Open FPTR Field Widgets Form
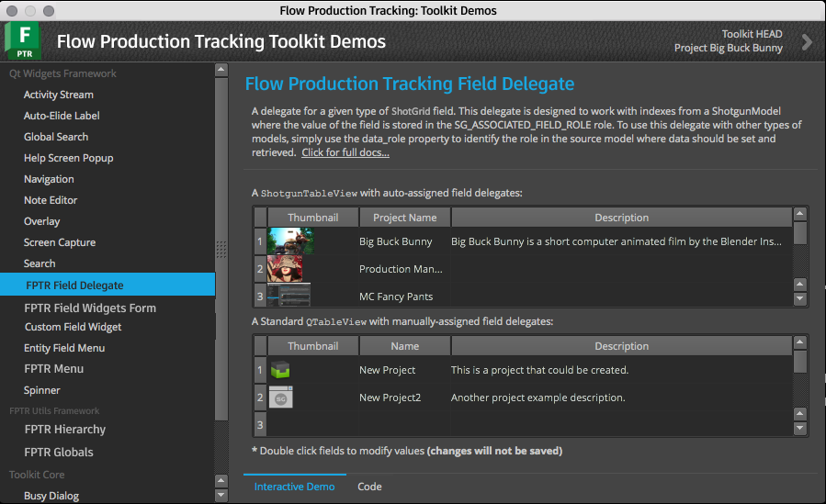This screenshot has width=826, height=504. coord(90,308)
